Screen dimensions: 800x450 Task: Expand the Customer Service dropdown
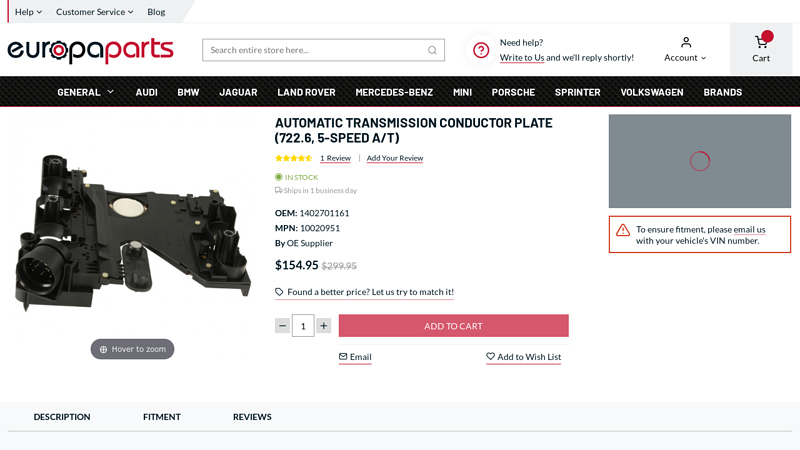click(94, 12)
